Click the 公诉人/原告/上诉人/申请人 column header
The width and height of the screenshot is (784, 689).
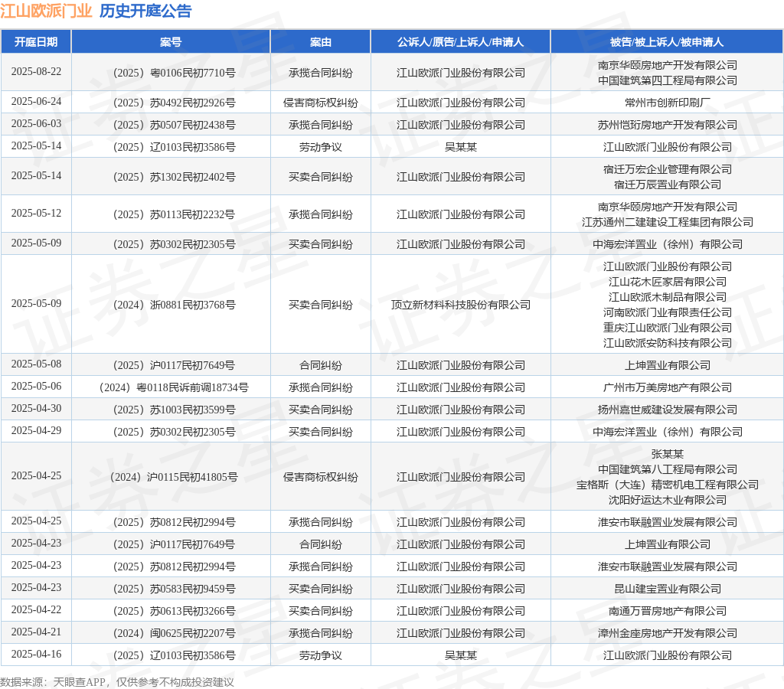(x=460, y=42)
